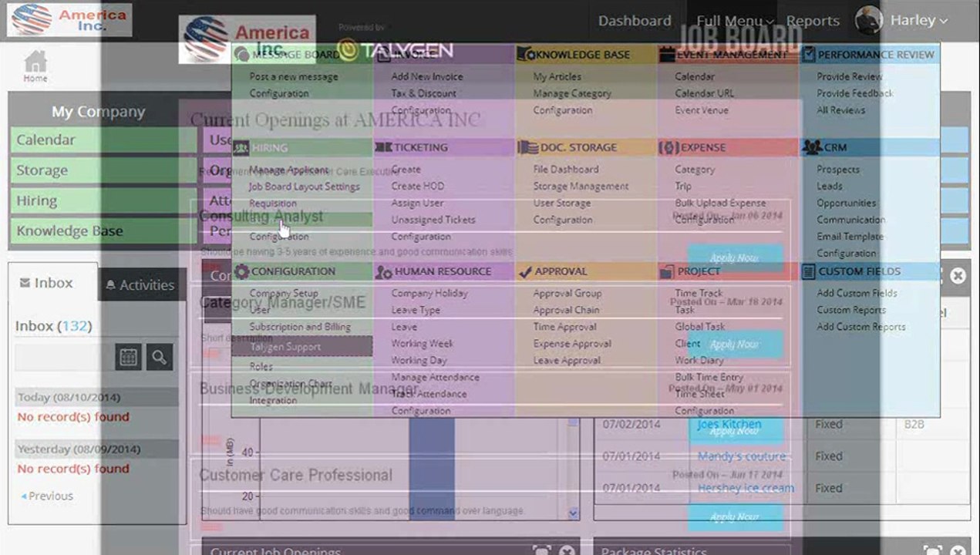The height and width of the screenshot is (555, 980).
Task: Click the CRM people icon
Action: (x=811, y=147)
